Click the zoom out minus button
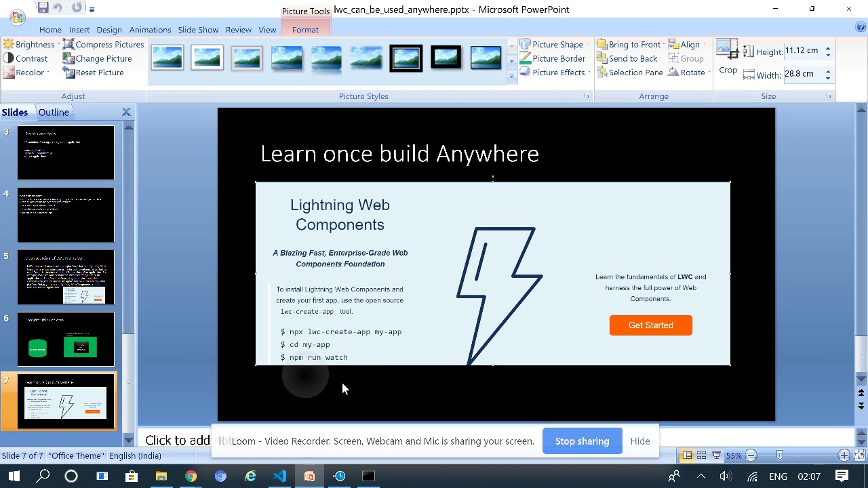 pos(751,455)
